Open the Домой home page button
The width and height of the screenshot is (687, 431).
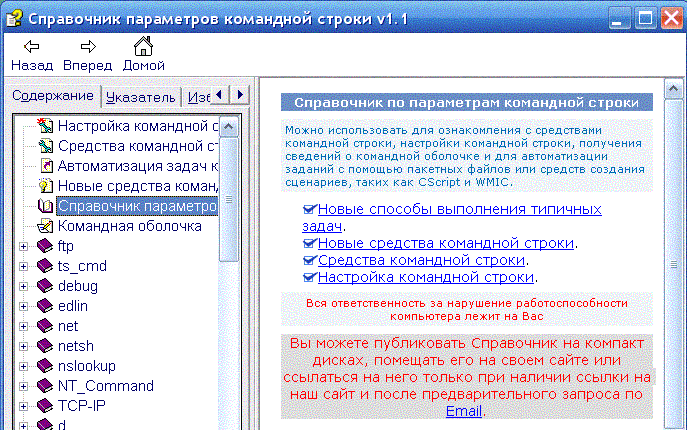(x=143, y=54)
